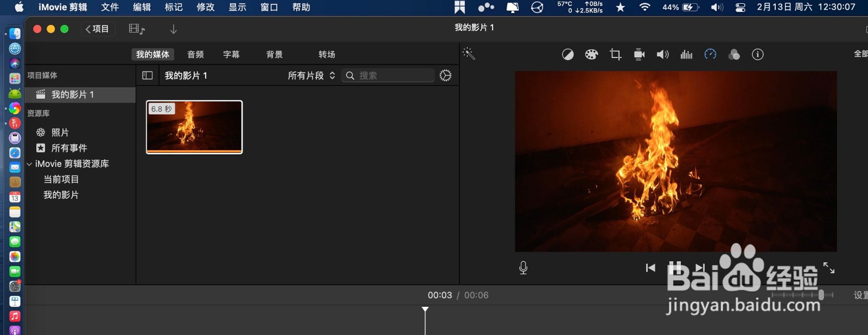The width and height of the screenshot is (868, 335).
Task: Open Launchpad from the Dock
Action: (15, 79)
